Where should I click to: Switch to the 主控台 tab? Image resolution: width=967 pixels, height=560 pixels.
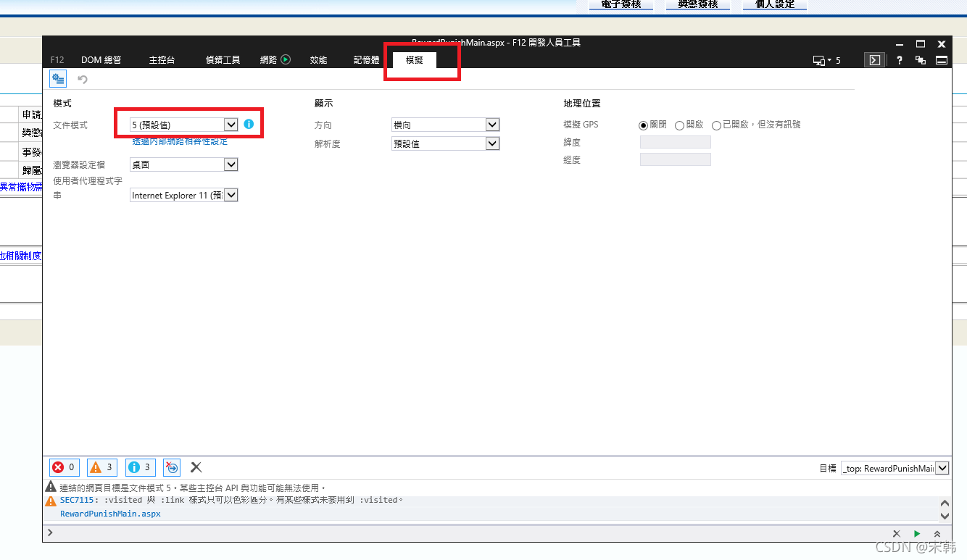coord(162,60)
